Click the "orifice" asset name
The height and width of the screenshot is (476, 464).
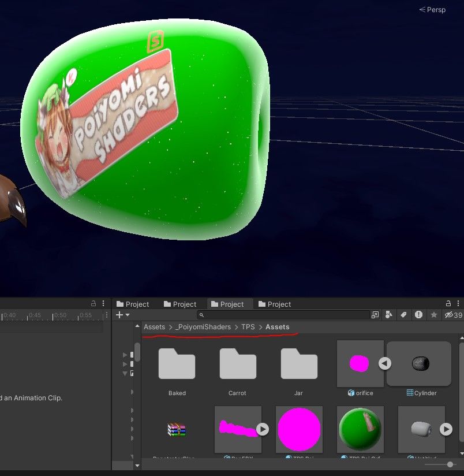pyautogui.click(x=365, y=393)
